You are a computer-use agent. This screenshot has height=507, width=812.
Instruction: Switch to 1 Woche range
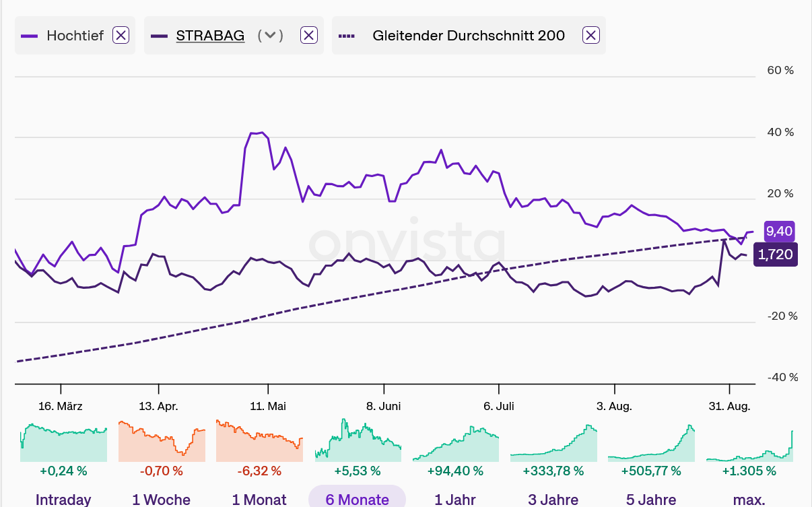pyautogui.click(x=162, y=500)
